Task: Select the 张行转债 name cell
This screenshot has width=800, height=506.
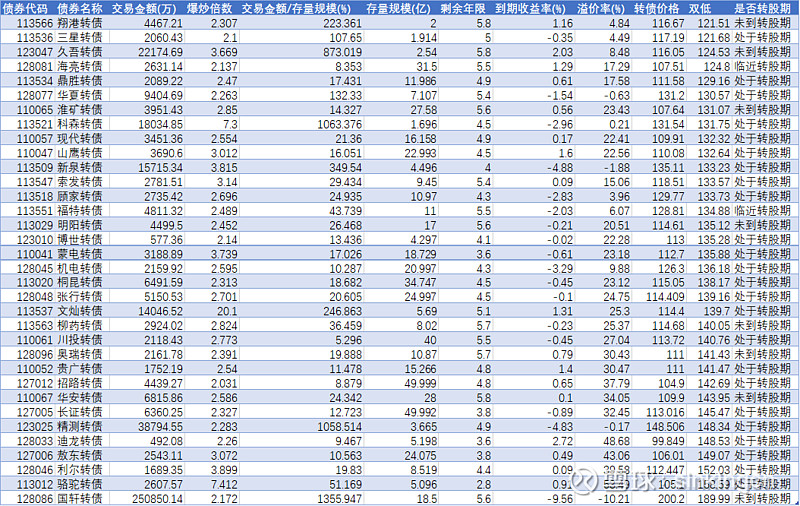Action: coord(79,296)
